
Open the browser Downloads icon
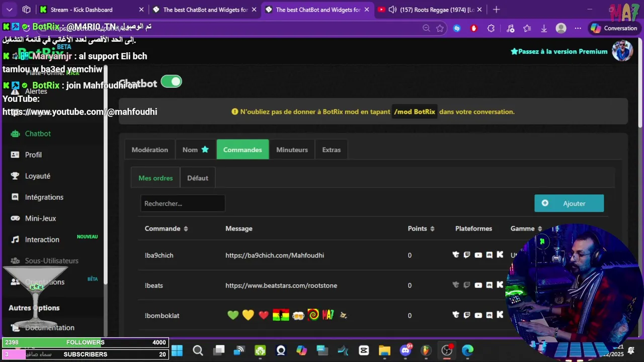(x=544, y=28)
